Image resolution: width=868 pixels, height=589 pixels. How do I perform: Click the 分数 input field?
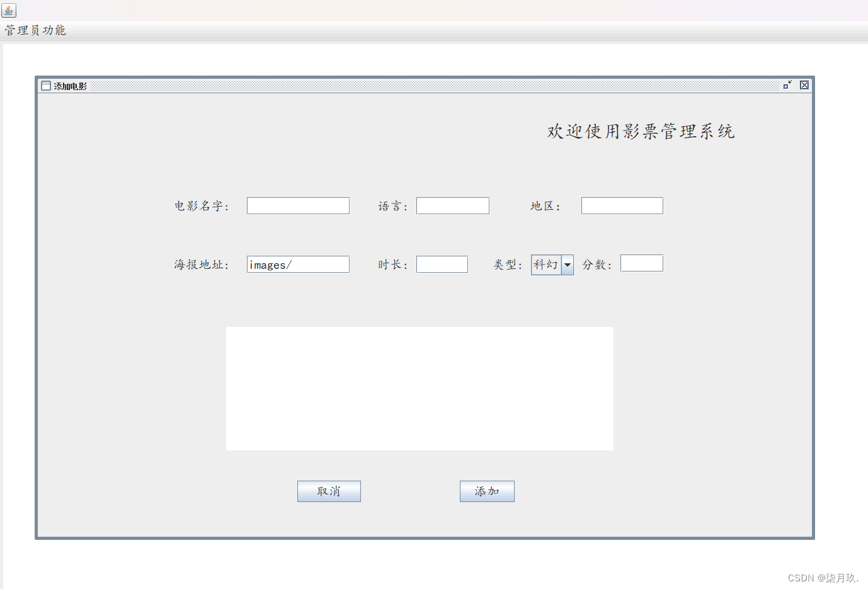[x=642, y=263]
